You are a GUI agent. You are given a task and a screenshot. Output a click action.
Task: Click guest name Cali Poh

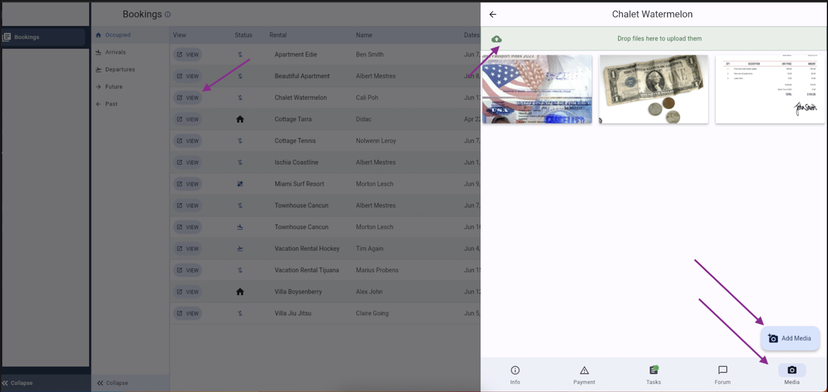click(367, 98)
